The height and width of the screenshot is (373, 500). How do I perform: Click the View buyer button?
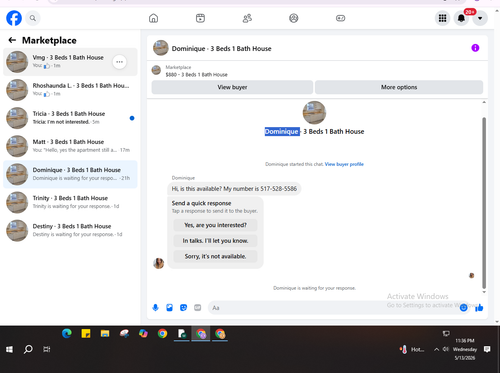pyautogui.click(x=232, y=87)
